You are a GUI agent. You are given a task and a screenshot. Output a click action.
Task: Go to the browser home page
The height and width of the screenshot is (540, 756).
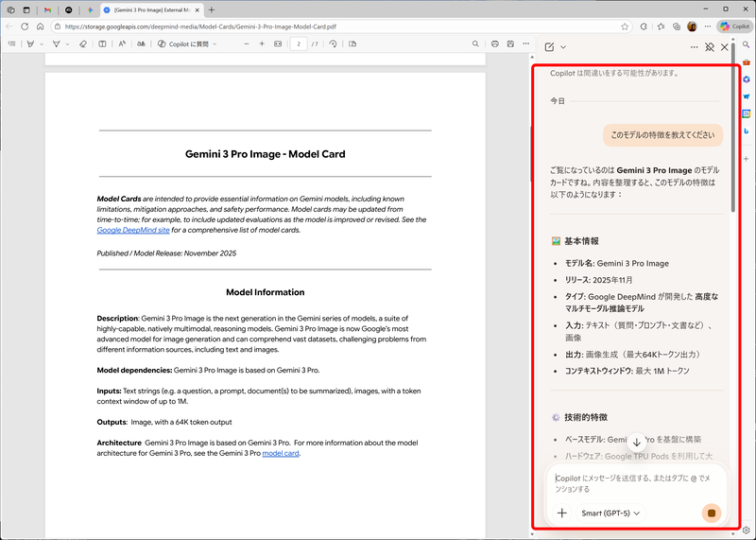(x=41, y=26)
